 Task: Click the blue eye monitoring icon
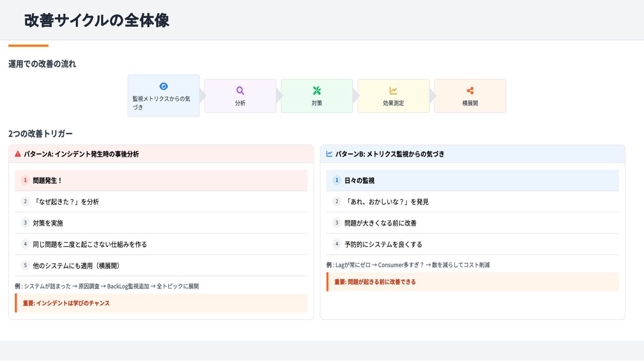(x=163, y=86)
